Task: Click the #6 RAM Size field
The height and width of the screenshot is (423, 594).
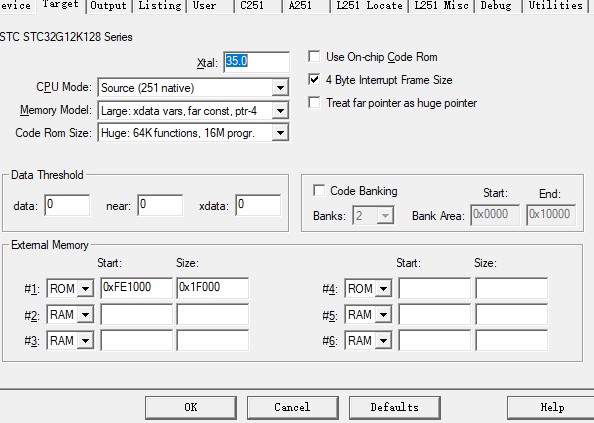Action: (511, 340)
